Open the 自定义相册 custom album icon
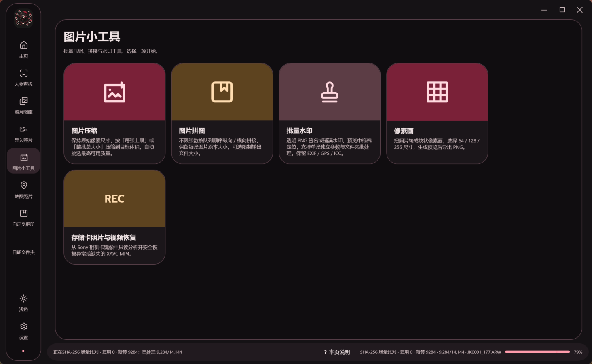Viewport: 592px width, 364px height. (23, 213)
